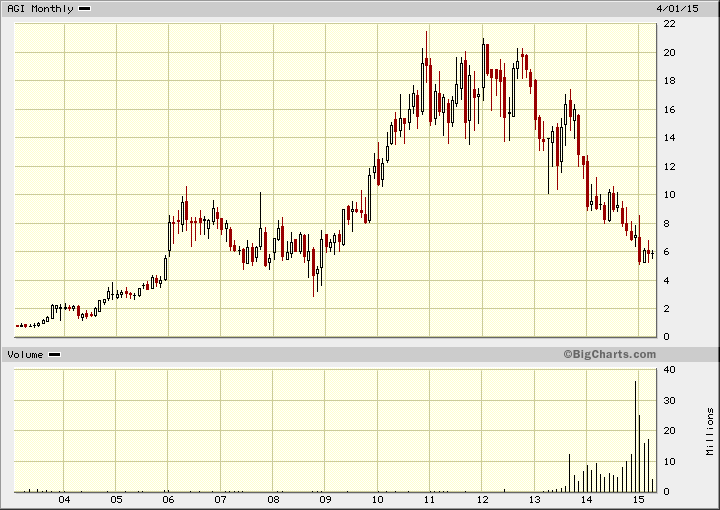Select the 2 price axis label
Screen dimensions: 720x510
[x=667, y=309]
